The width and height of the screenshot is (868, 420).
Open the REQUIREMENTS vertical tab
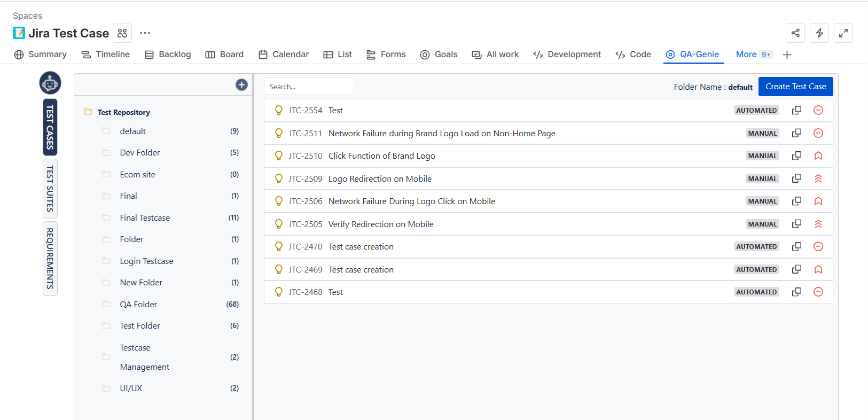[x=50, y=259]
